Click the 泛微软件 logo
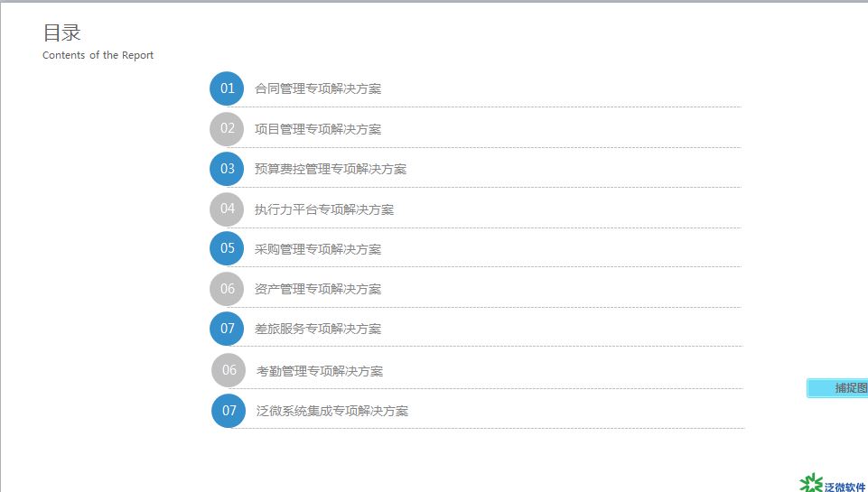868x492 pixels. click(834, 483)
